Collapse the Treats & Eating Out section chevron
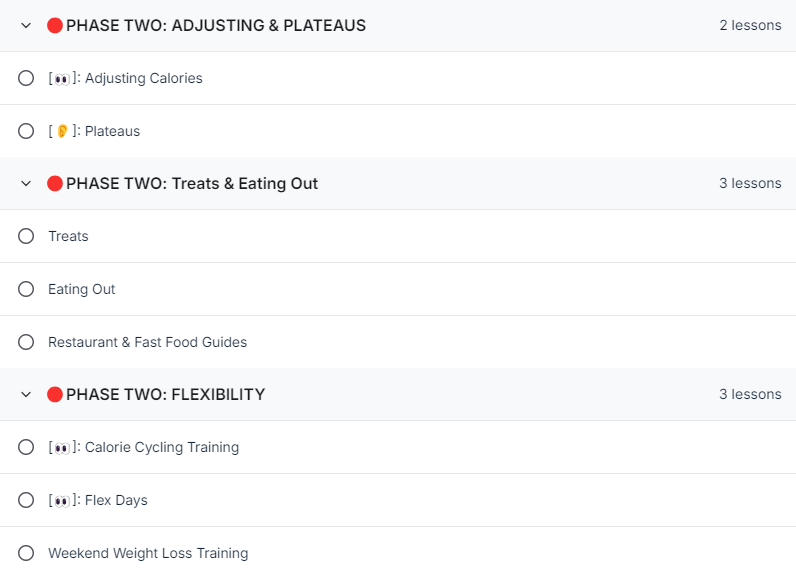Image resolution: width=796 pixels, height=569 pixels. click(x=26, y=183)
